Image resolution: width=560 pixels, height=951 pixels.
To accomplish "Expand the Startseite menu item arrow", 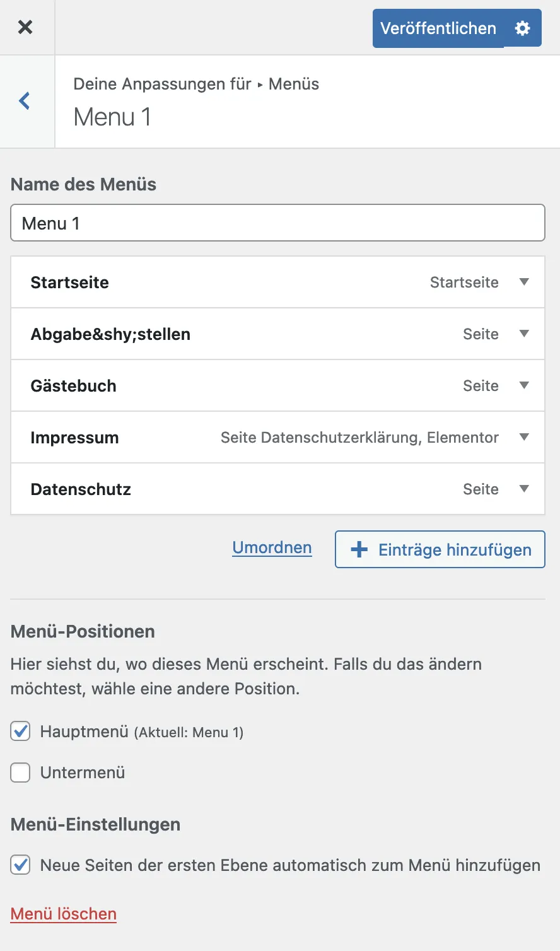I will tap(524, 282).
